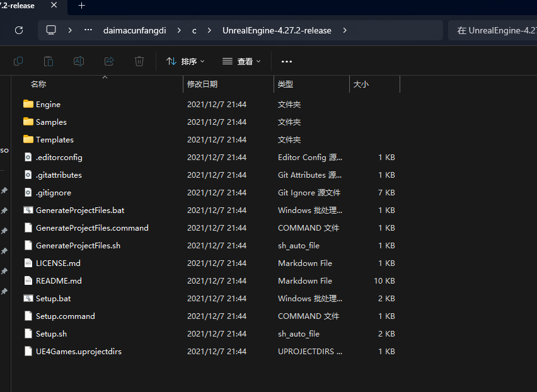
Task: Select the .gitattributes file icon
Action: (x=28, y=175)
